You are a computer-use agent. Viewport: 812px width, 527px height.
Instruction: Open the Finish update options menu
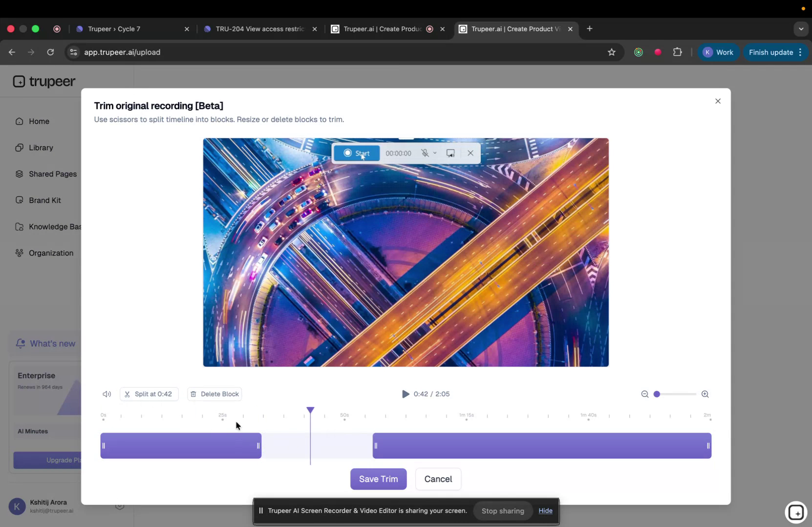click(x=801, y=52)
